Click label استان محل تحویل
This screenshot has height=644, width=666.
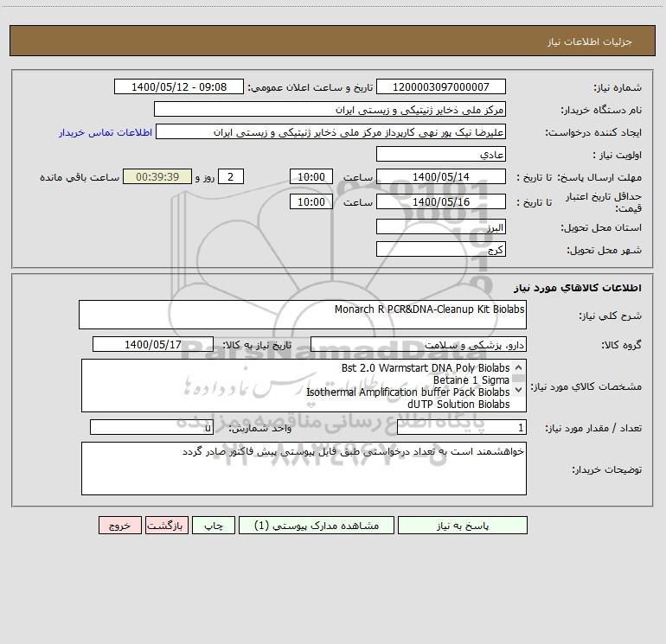tap(601, 227)
